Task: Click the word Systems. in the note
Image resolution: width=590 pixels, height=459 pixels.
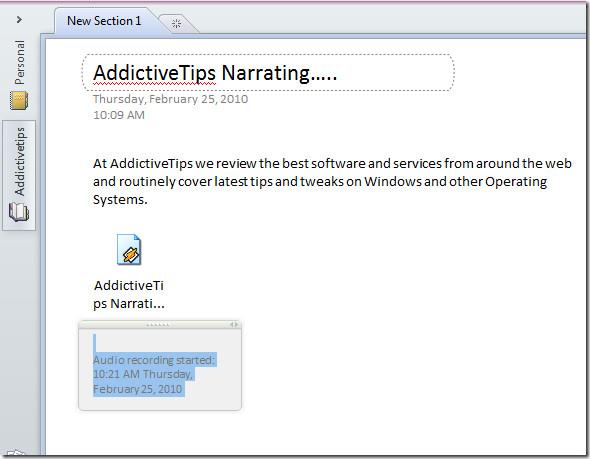Action: tap(120, 199)
